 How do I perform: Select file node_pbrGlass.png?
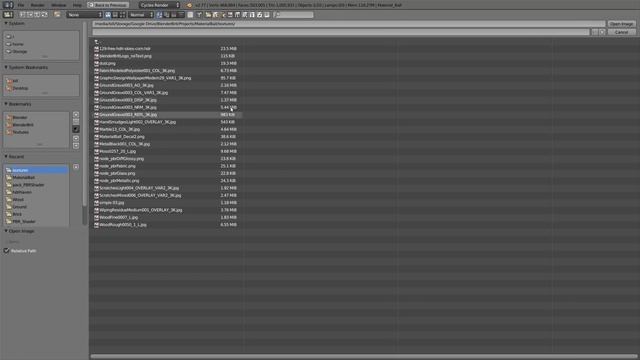[x=117, y=173]
